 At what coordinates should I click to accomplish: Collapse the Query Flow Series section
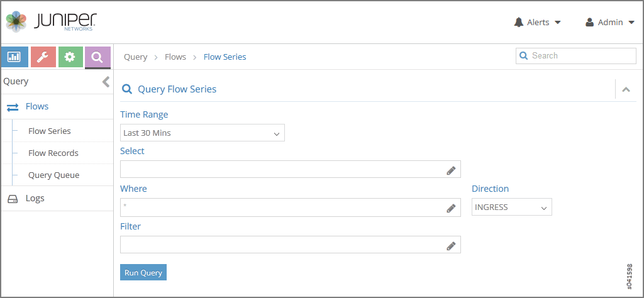coord(626,89)
